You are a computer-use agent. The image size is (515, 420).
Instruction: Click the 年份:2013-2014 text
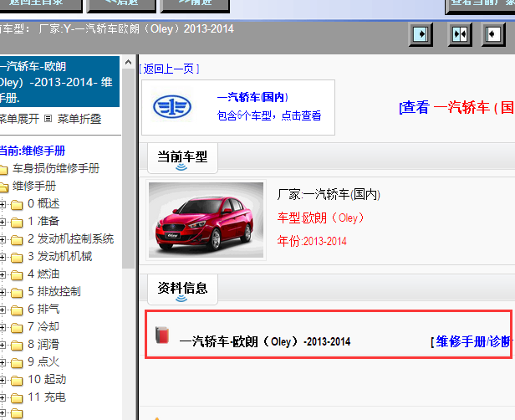(312, 241)
